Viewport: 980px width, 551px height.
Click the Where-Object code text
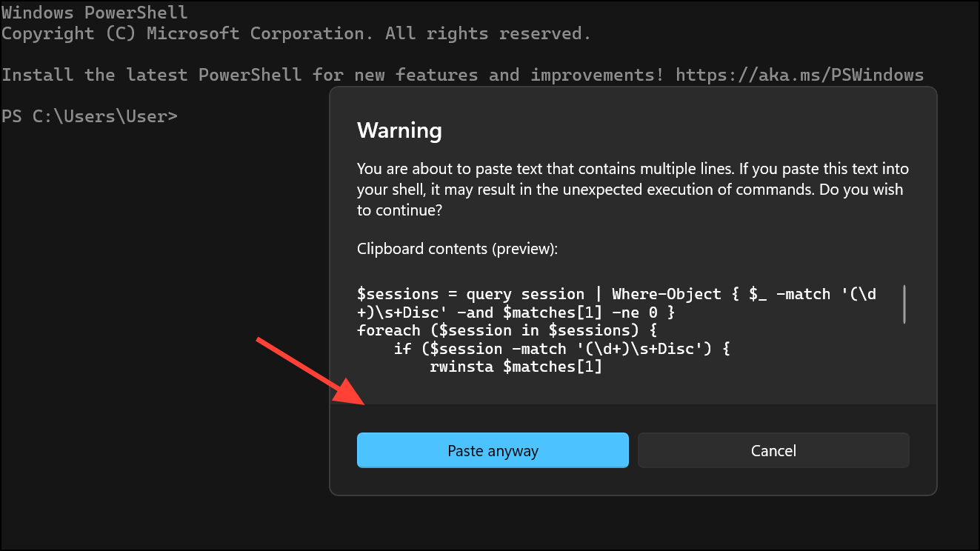pos(666,293)
